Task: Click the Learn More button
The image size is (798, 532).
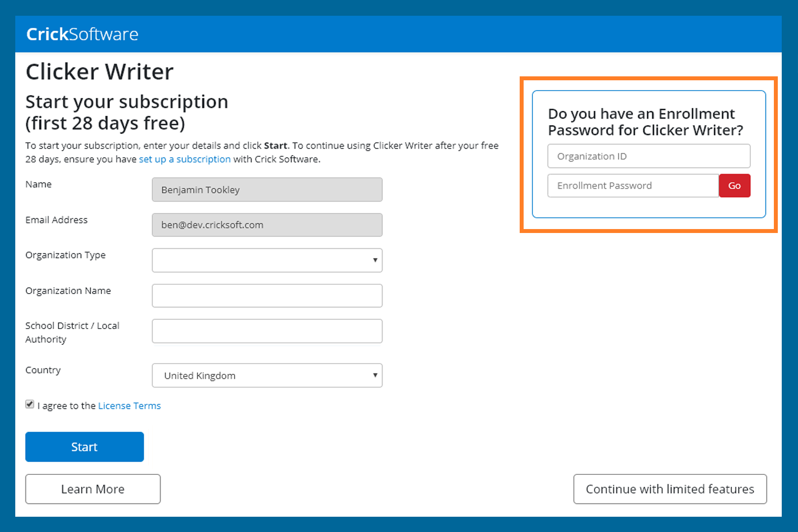Action: tap(93, 489)
